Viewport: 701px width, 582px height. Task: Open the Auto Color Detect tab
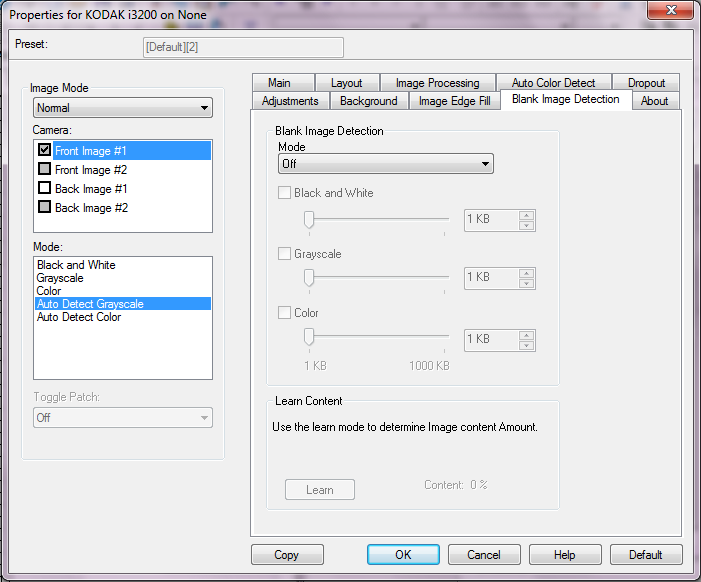point(553,83)
